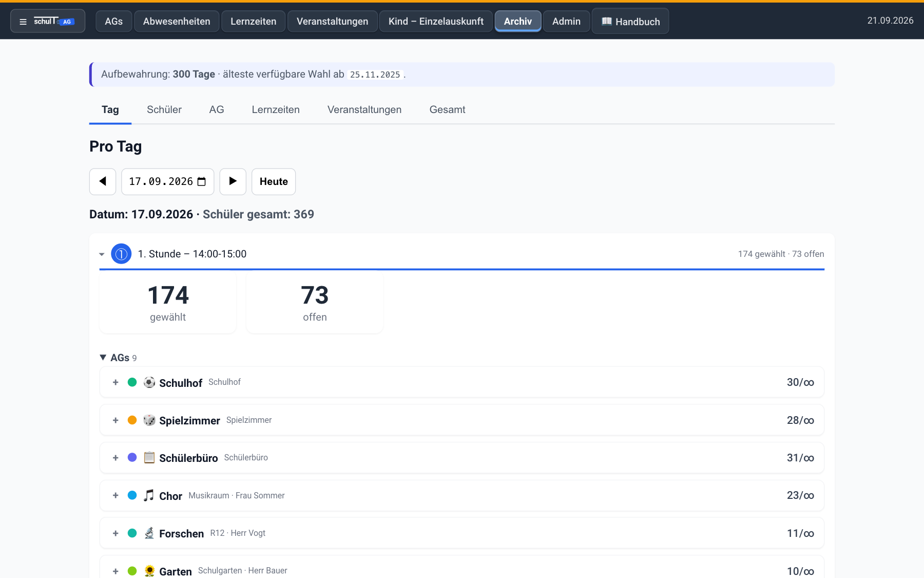Open the calendar picker icon in date field

[202, 181]
